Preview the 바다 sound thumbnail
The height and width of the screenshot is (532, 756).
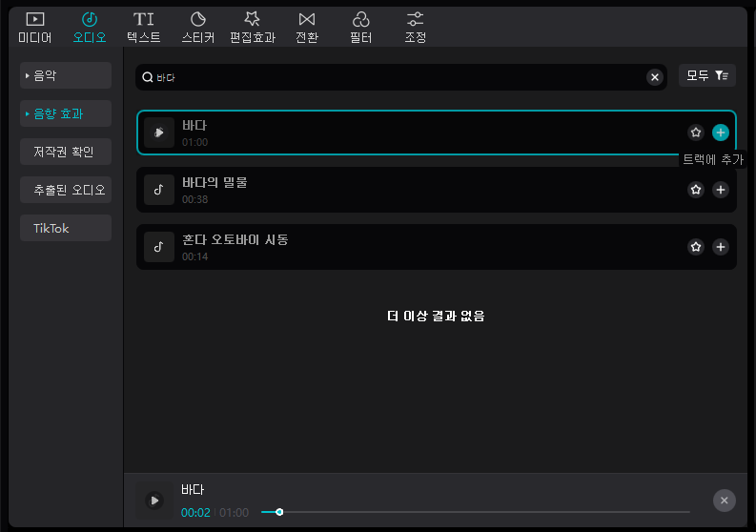coord(159,133)
